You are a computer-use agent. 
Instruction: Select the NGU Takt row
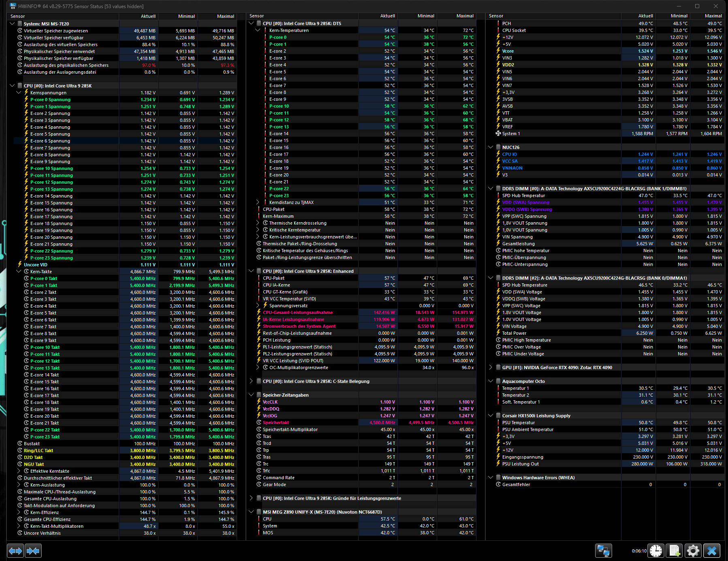point(125,464)
